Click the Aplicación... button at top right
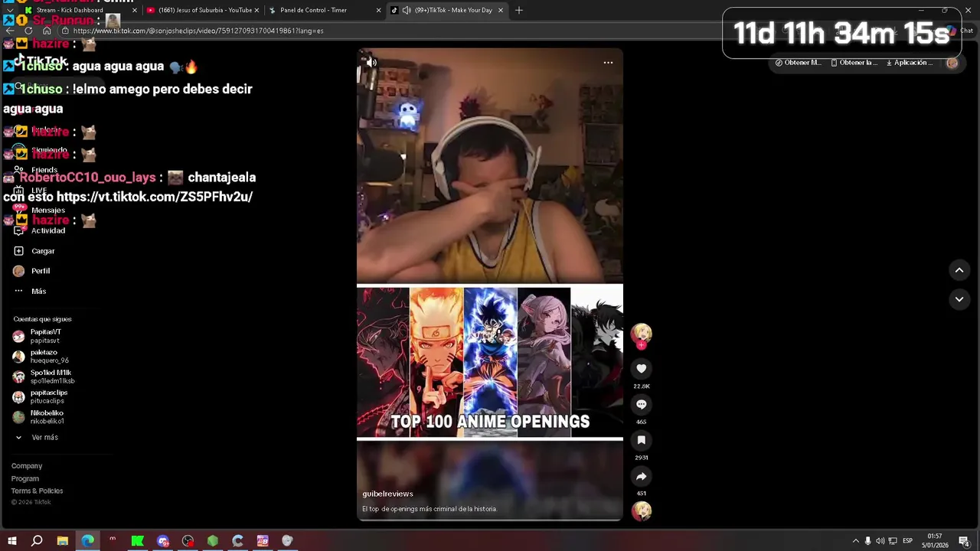This screenshot has height=551, width=980. pyautogui.click(x=909, y=63)
